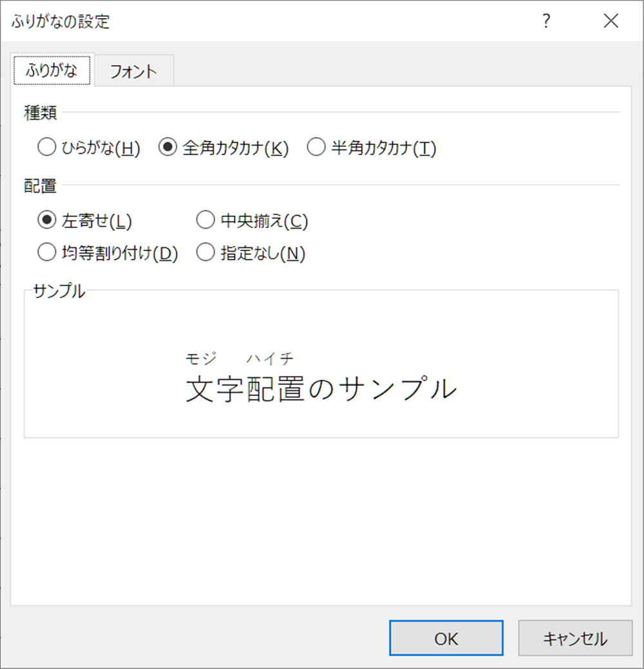Select 指定なし alignment option

(x=205, y=253)
